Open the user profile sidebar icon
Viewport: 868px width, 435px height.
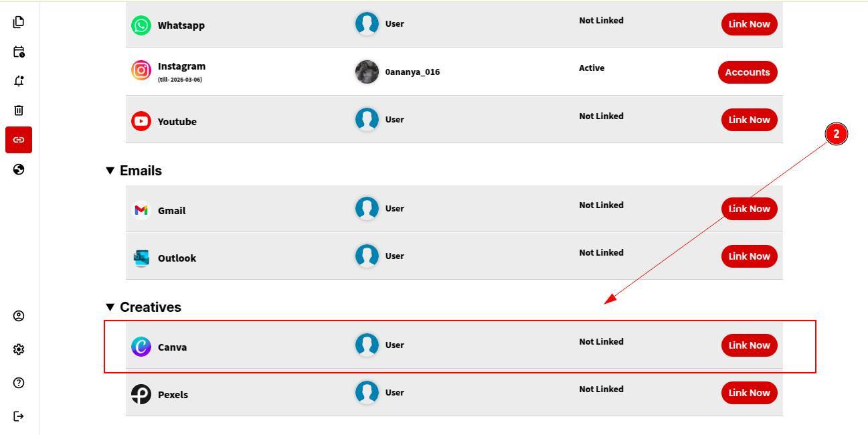[x=19, y=316]
